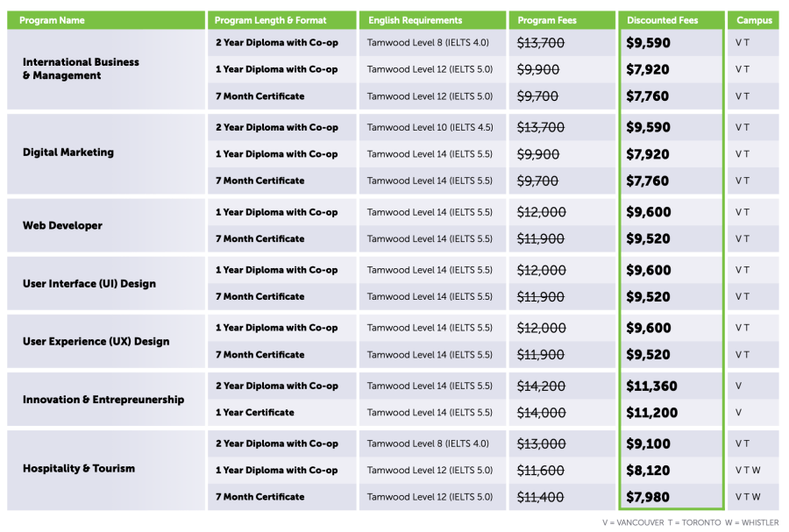Click the Program Name column header

point(51,20)
